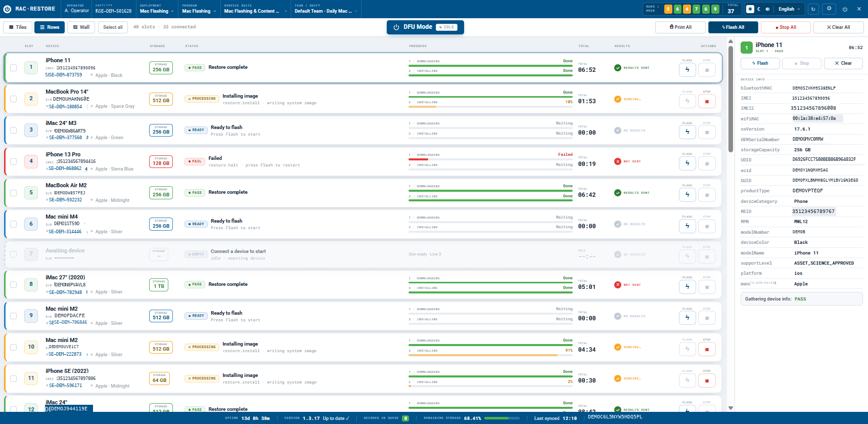Click the results sent checkmark for iPhone 11

[618, 68]
